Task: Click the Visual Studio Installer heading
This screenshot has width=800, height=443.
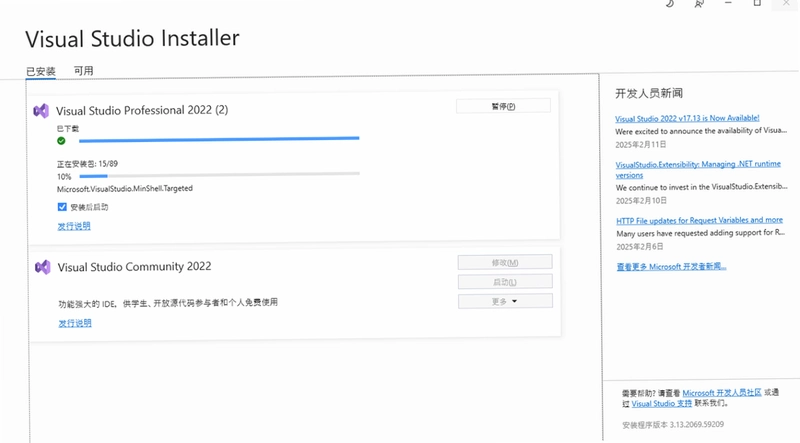Action: pyautogui.click(x=132, y=39)
